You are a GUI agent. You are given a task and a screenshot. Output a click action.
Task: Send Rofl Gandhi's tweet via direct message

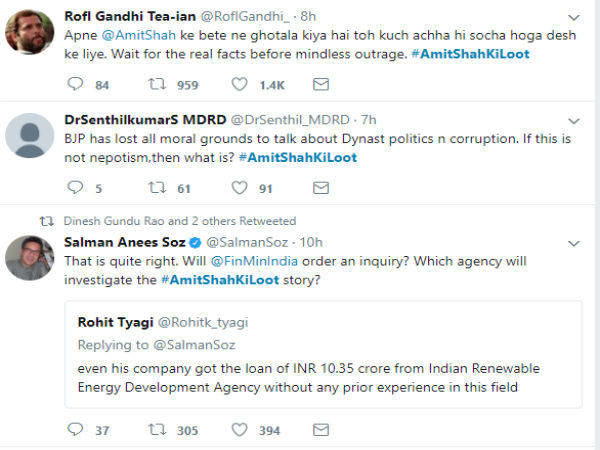tap(320, 85)
